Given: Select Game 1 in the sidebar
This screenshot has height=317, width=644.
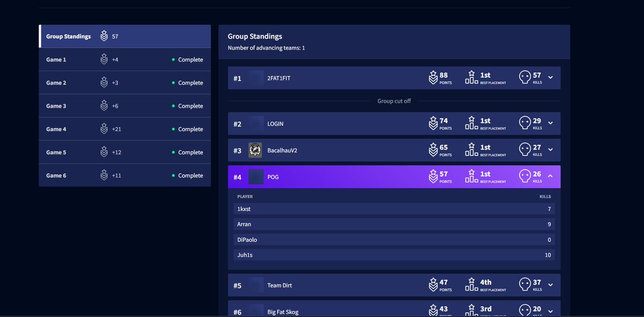Looking at the screenshot, I should 125,60.
